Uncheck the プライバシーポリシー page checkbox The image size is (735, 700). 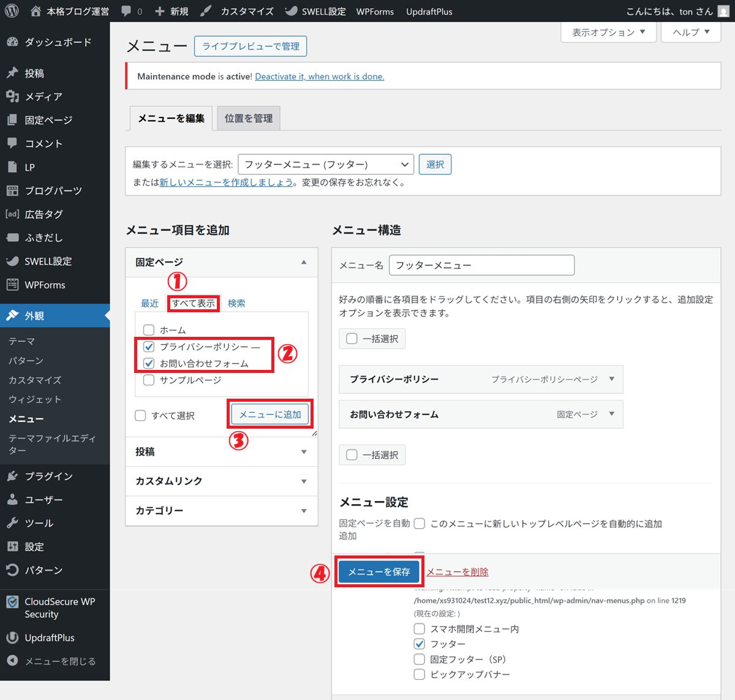click(149, 347)
